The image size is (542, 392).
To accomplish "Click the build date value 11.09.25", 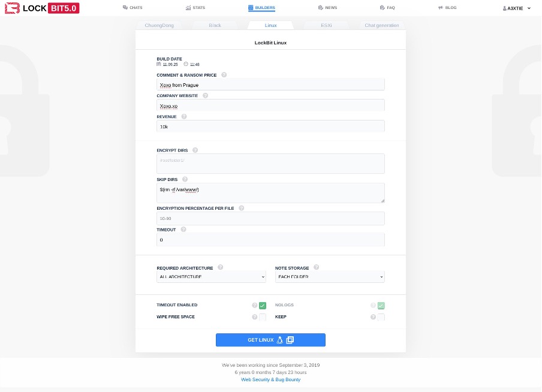I will [170, 64].
